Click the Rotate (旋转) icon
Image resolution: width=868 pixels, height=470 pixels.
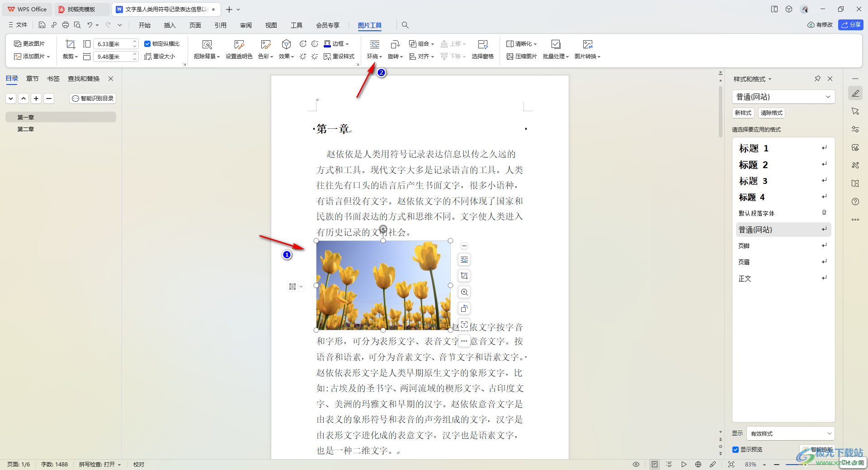click(395, 44)
